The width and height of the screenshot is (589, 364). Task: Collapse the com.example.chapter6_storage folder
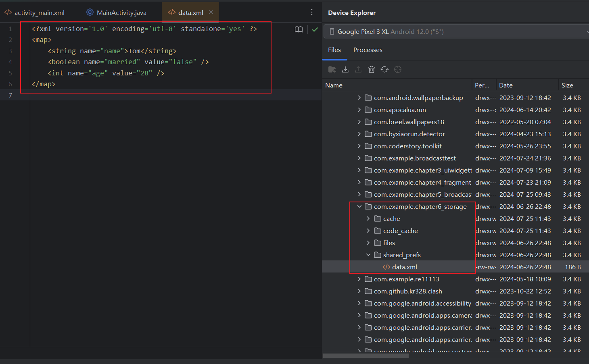click(x=359, y=207)
